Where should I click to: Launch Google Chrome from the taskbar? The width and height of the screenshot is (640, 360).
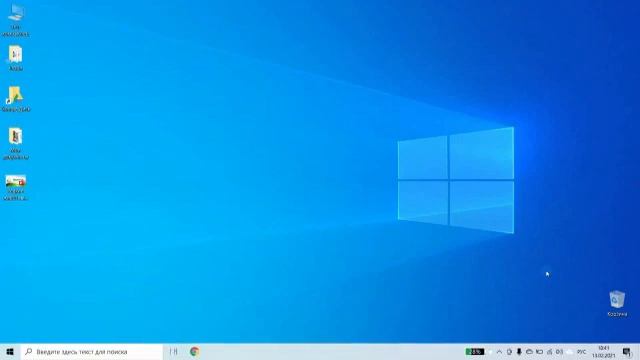click(x=194, y=351)
